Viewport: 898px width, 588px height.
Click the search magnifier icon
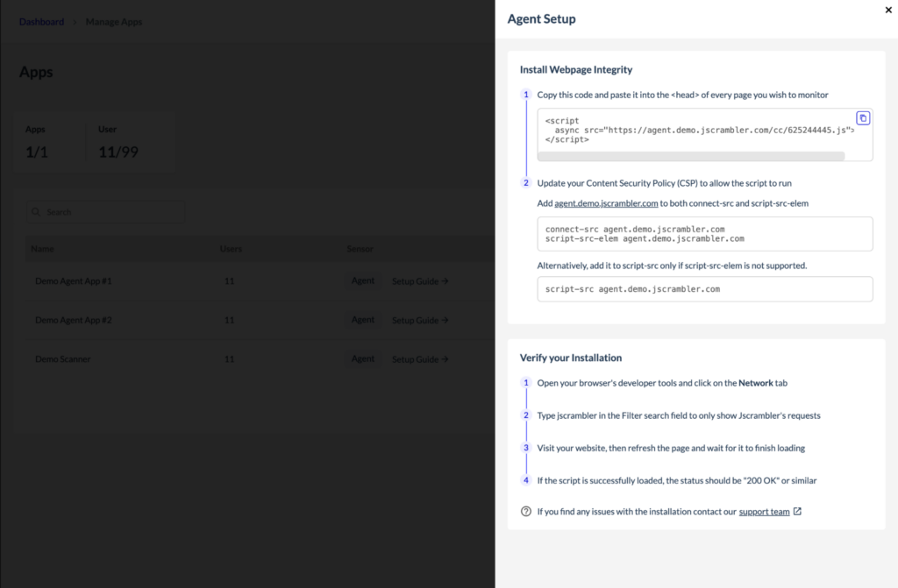point(36,212)
